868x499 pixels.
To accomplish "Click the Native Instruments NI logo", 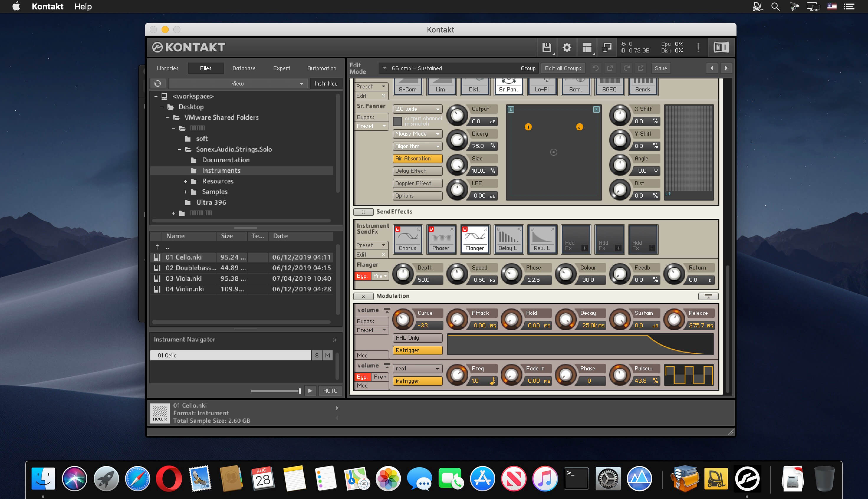I will (x=721, y=47).
